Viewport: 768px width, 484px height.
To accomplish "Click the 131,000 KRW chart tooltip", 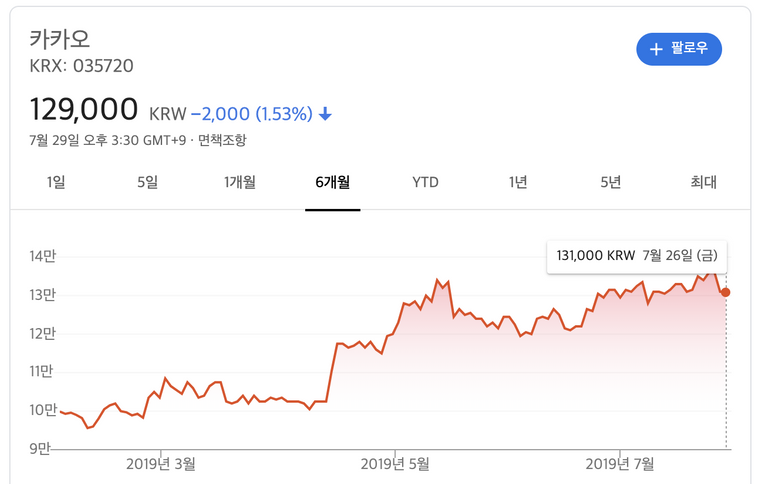I will coord(636,256).
